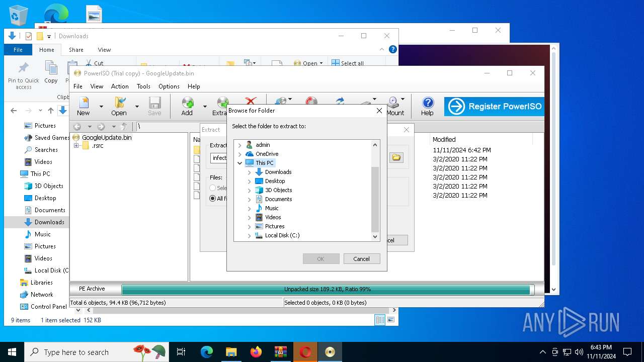Choose Videos in Browse for Folder tree
Viewport: 644px width, 362px height.
[273, 217]
